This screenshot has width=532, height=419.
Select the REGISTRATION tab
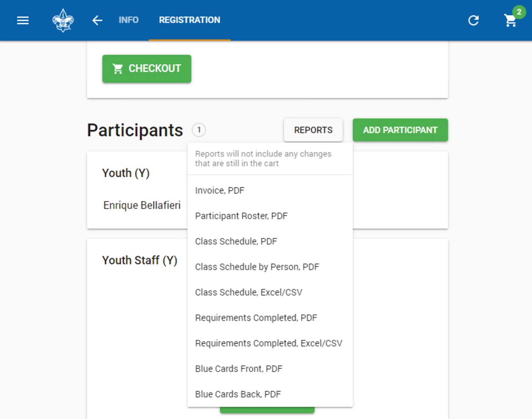pyautogui.click(x=189, y=20)
